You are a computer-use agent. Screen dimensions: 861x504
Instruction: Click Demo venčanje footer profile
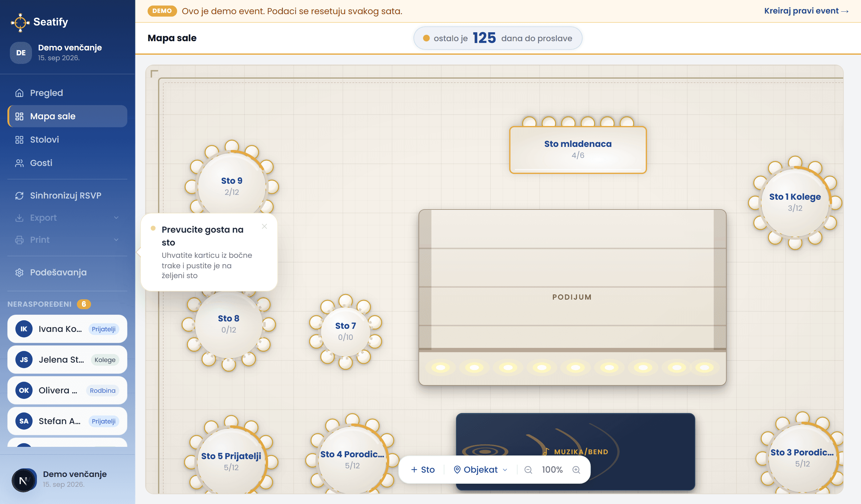click(x=67, y=479)
